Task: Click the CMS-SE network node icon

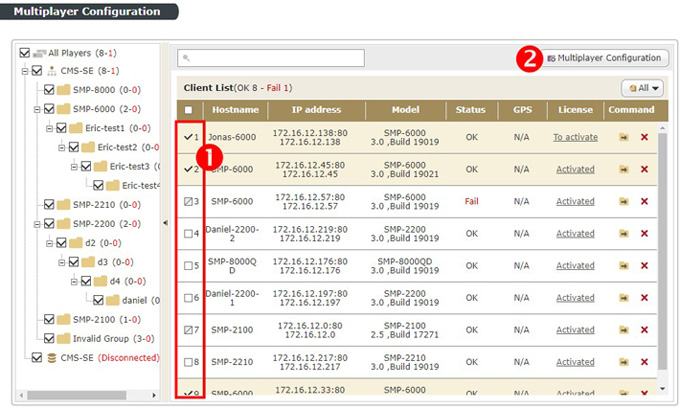Action: tap(52, 71)
